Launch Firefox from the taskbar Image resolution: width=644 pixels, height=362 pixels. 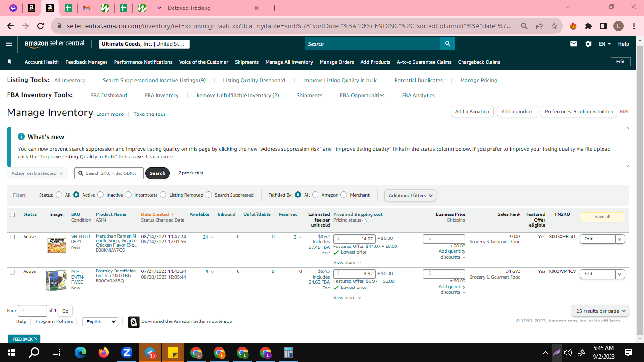(x=104, y=352)
